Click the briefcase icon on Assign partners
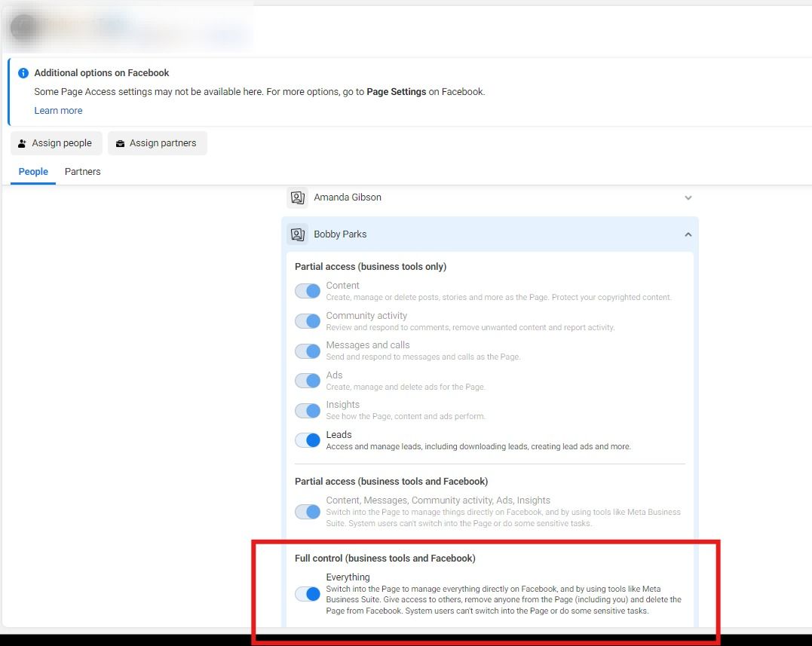The image size is (812, 646). 120,143
